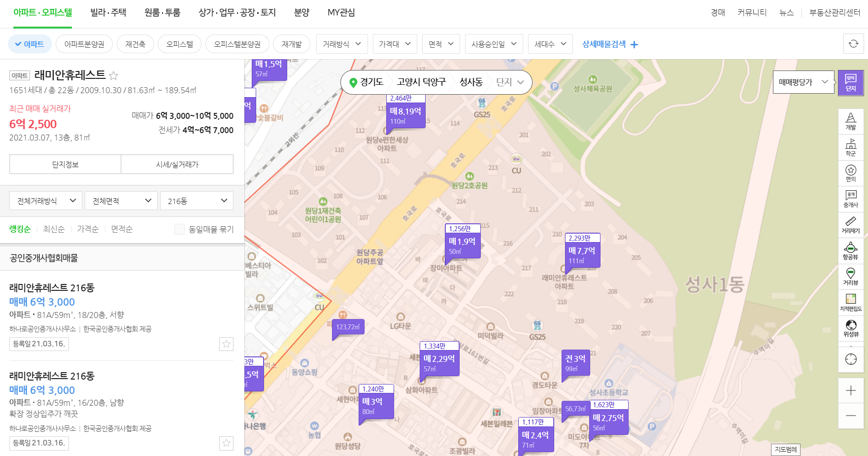The width and height of the screenshot is (868, 456).
Task: Show 중개사 agents on map
Action: (x=851, y=199)
